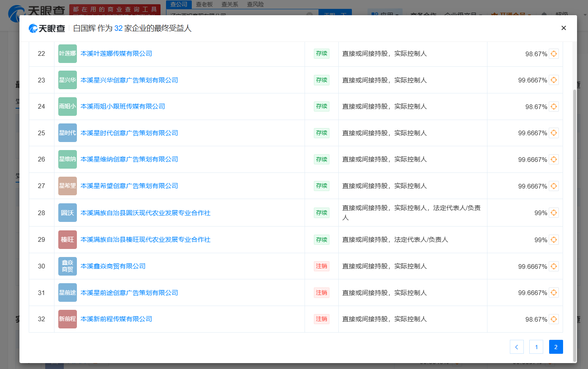The height and width of the screenshot is (369, 588).
Task: Switch to 查老板 tab in background page
Action: coord(204,4)
